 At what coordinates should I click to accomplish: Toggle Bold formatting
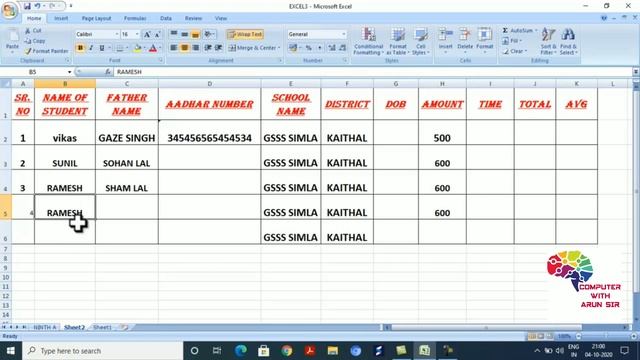click(80, 48)
